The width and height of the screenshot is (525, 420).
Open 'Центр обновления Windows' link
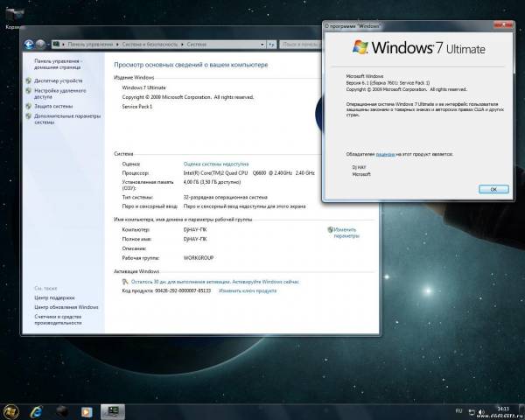[x=66, y=307]
